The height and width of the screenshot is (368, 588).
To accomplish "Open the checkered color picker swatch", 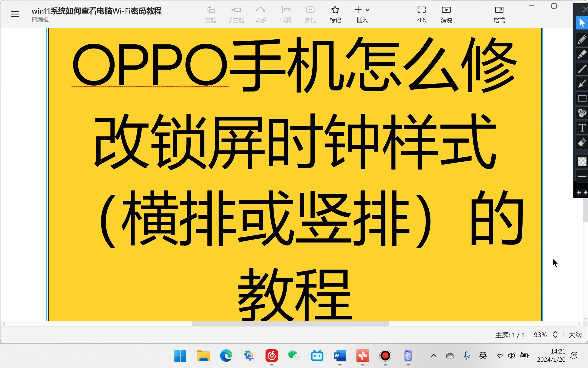I will click(x=582, y=161).
